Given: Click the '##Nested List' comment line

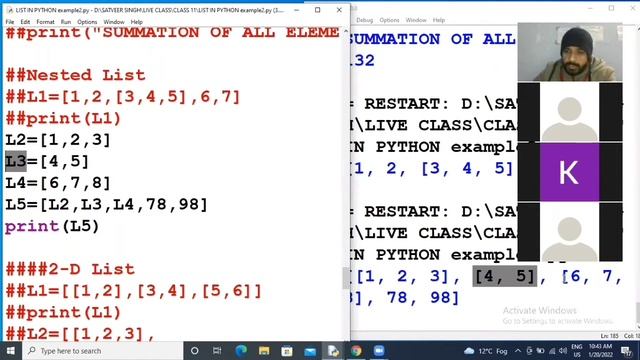Looking at the screenshot, I should click(76, 75).
